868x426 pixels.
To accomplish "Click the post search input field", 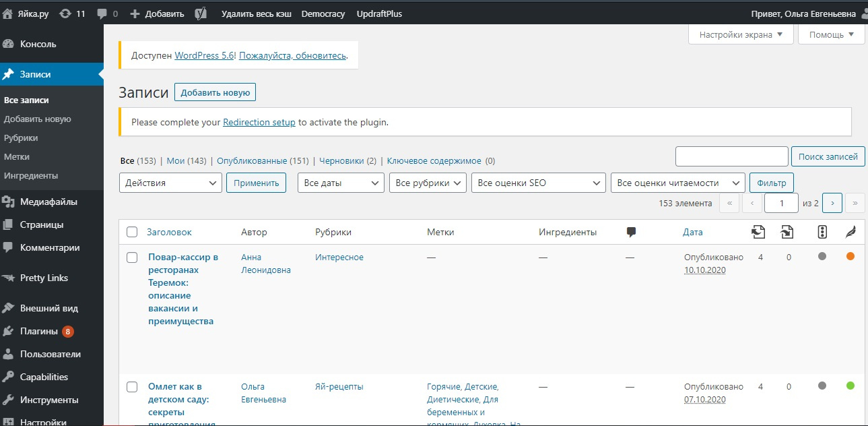I will 731,156.
